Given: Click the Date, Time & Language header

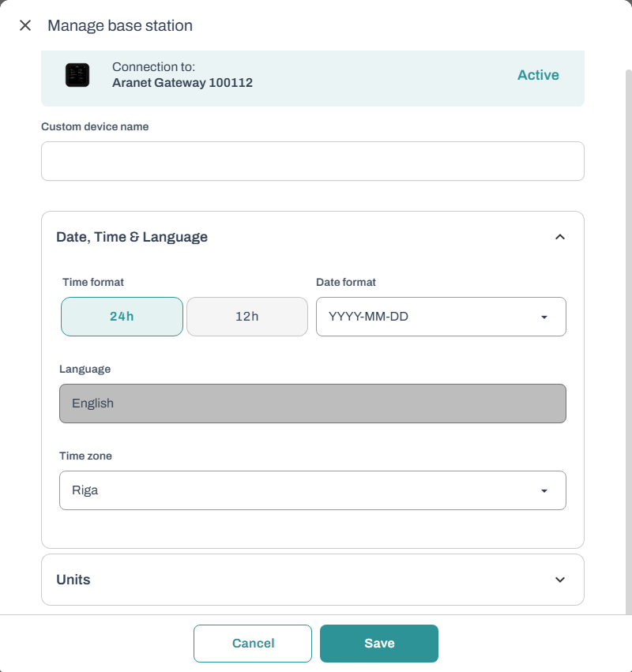Looking at the screenshot, I should [132, 237].
